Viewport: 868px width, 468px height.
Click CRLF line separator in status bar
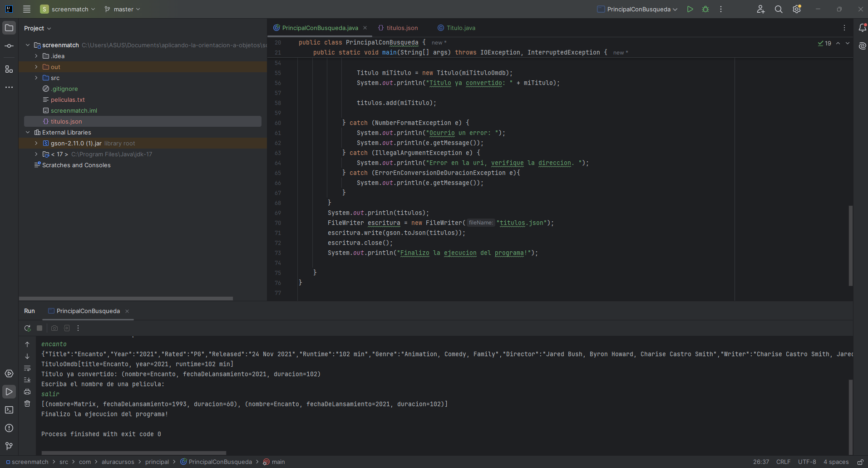pos(783,462)
